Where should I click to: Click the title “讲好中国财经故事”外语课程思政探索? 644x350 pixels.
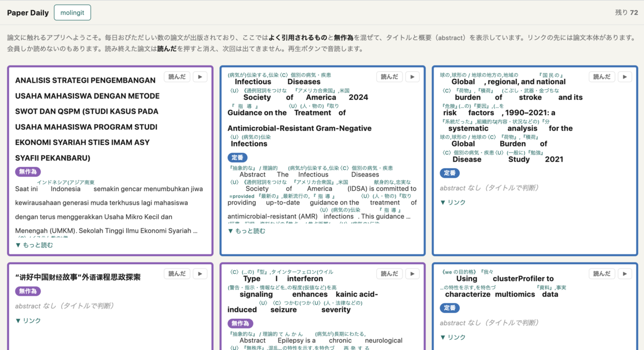[78, 277]
